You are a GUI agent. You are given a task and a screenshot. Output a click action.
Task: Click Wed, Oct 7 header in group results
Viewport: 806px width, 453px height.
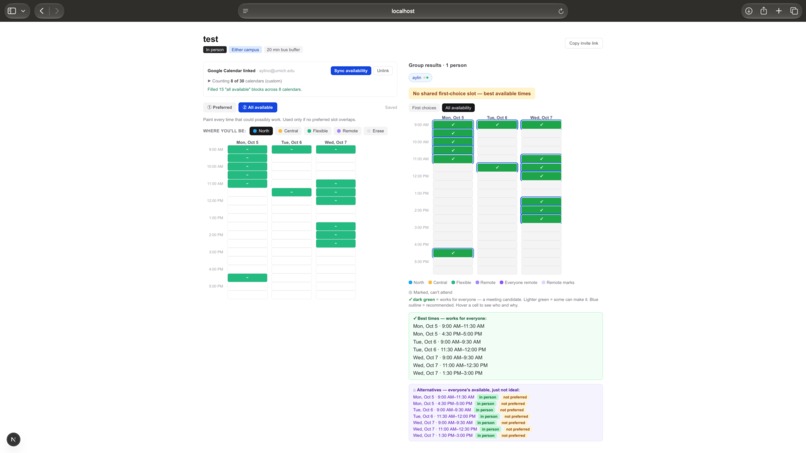(541, 118)
